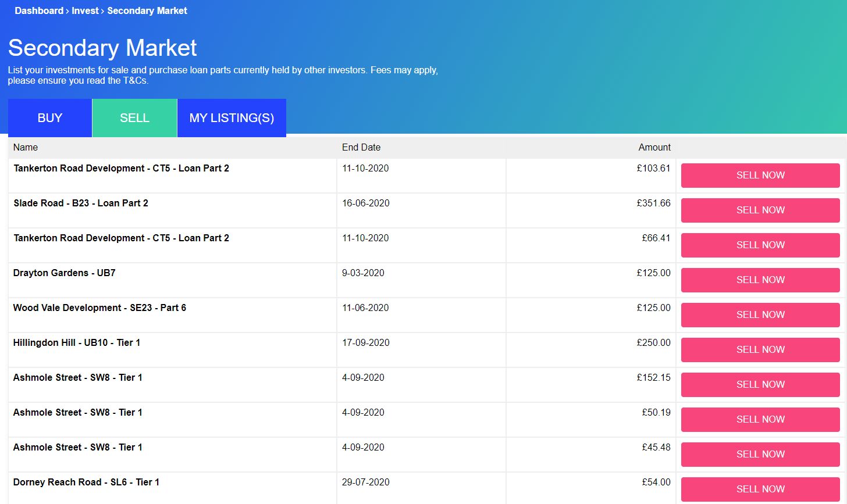
Task: Click Sell Now for Dorney Reach Road
Action: 760,489
